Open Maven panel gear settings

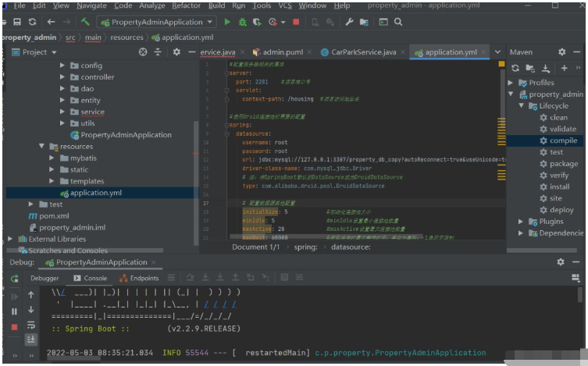(x=561, y=52)
